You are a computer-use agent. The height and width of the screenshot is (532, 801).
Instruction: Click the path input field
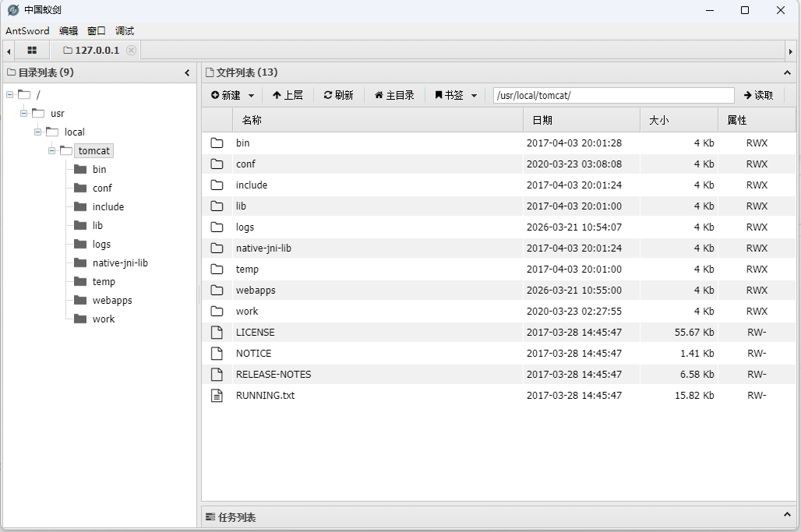pos(613,95)
